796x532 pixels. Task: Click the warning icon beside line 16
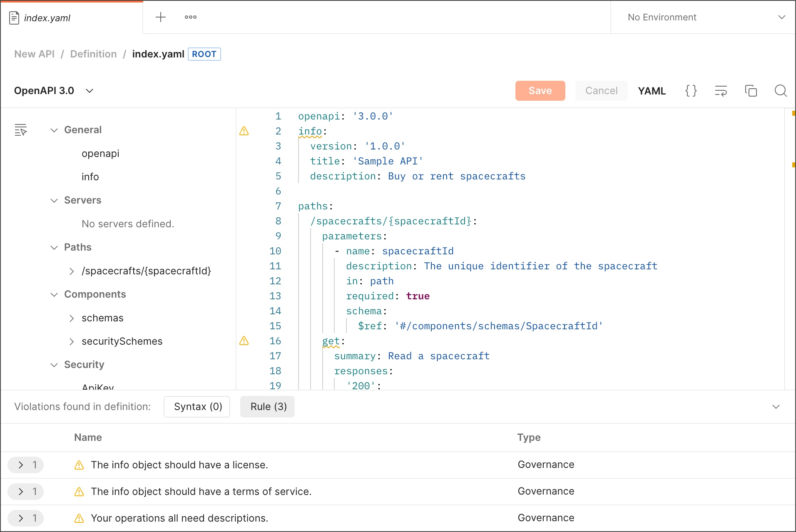244,341
